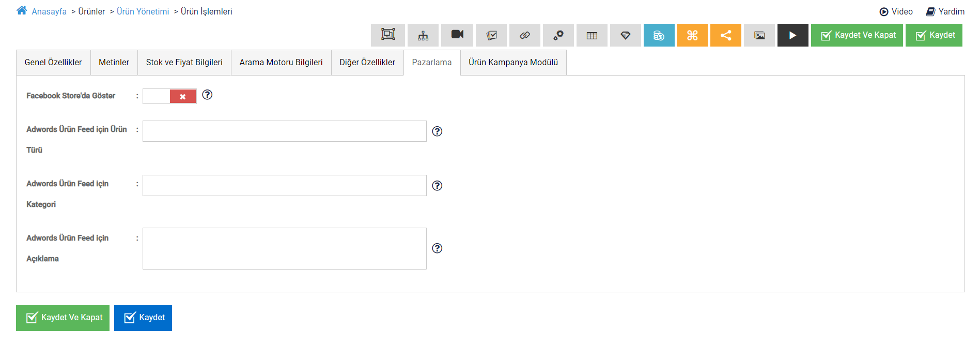980x343 pixels.
Task: Click Ürünler breadcrumb text
Action: tap(91, 11)
